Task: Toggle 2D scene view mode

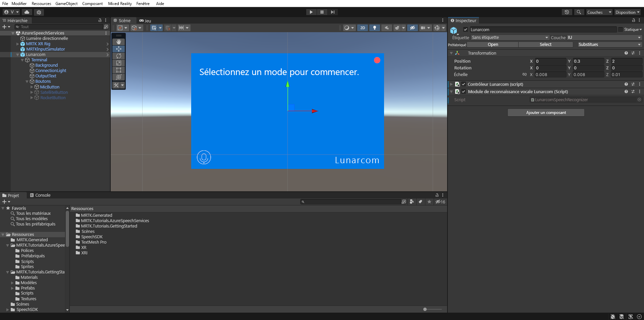Action: [363, 28]
